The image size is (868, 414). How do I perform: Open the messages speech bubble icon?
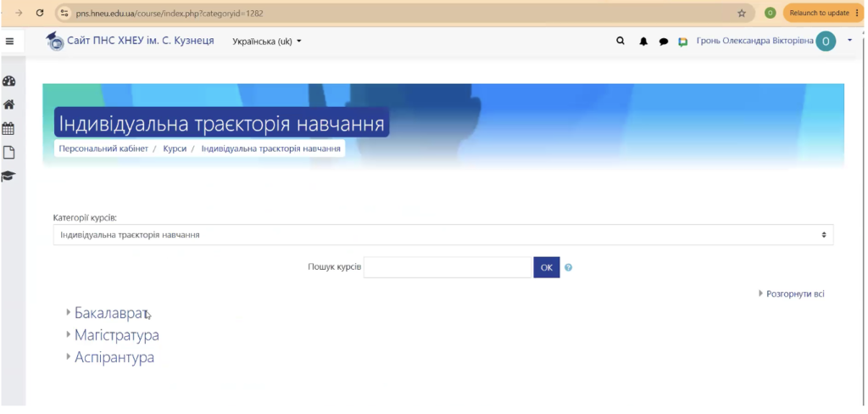(x=664, y=42)
